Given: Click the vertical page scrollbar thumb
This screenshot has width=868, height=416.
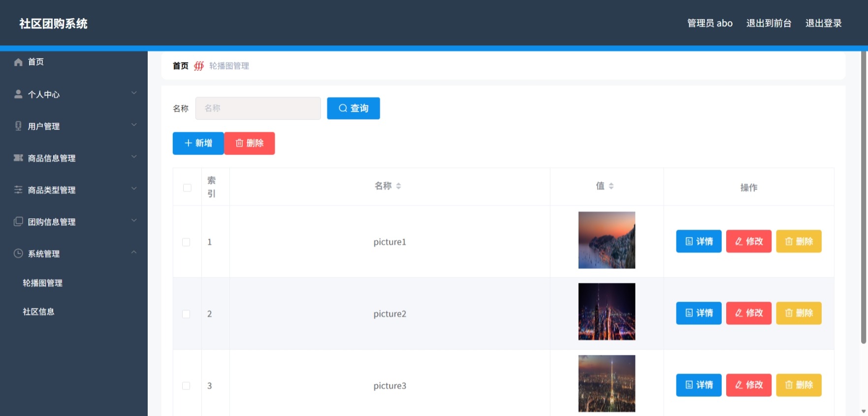Looking at the screenshot, I should point(864,197).
